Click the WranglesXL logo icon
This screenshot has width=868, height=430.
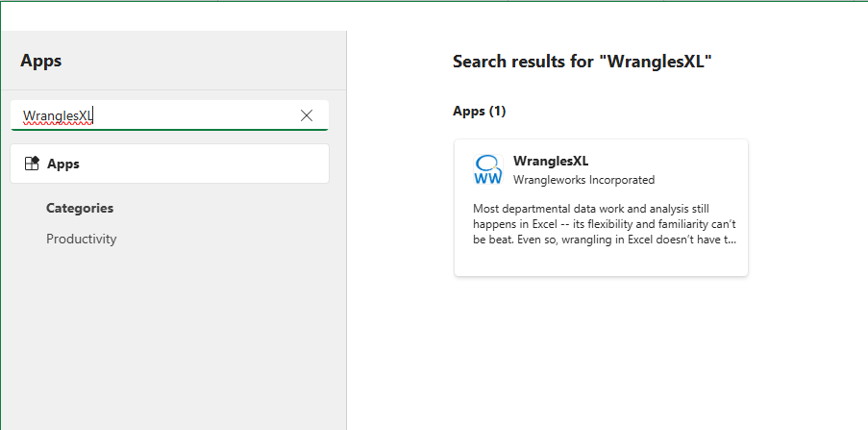click(488, 169)
